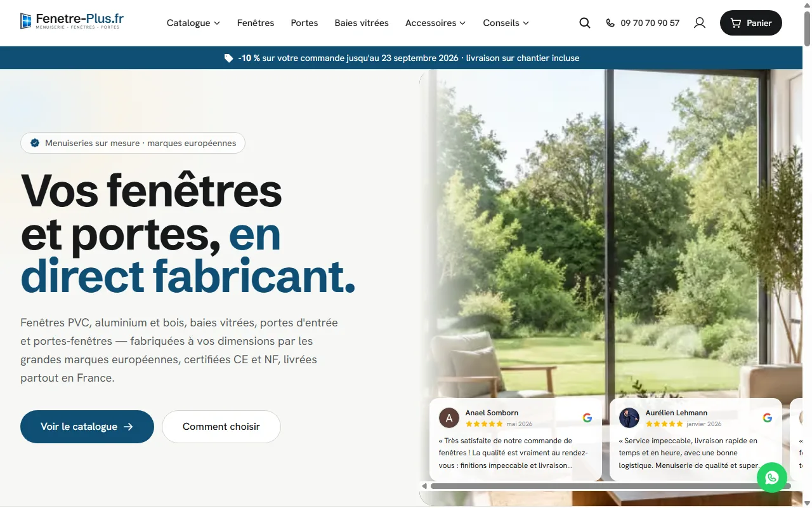
Task: Open the Baies vitrées menu item
Action: click(x=362, y=23)
